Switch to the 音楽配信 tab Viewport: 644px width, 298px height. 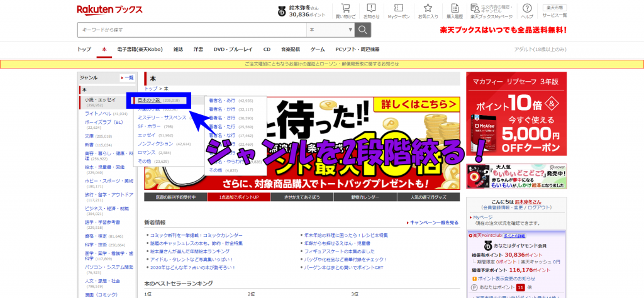pyautogui.click(x=291, y=49)
